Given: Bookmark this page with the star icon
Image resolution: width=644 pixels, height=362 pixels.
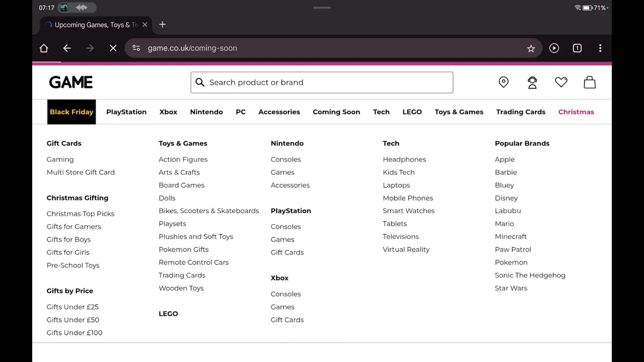Looking at the screenshot, I should (x=531, y=48).
